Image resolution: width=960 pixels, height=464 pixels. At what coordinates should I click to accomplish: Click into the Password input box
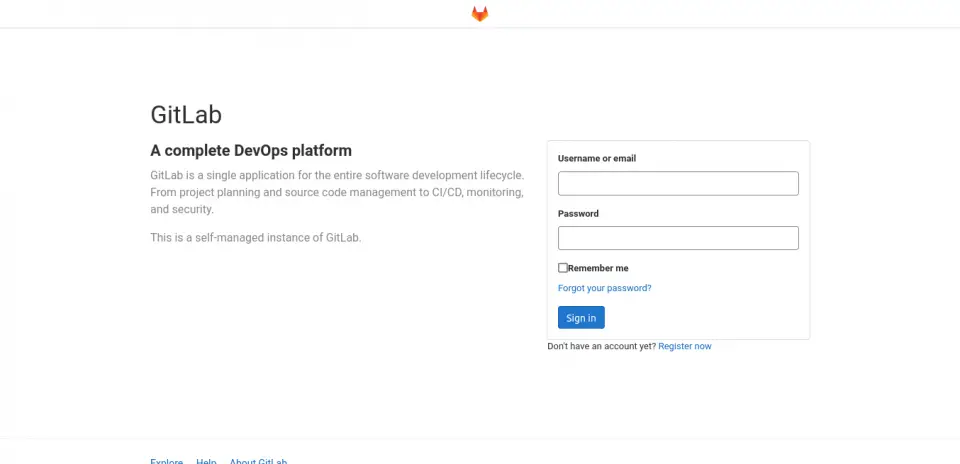pos(678,238)
